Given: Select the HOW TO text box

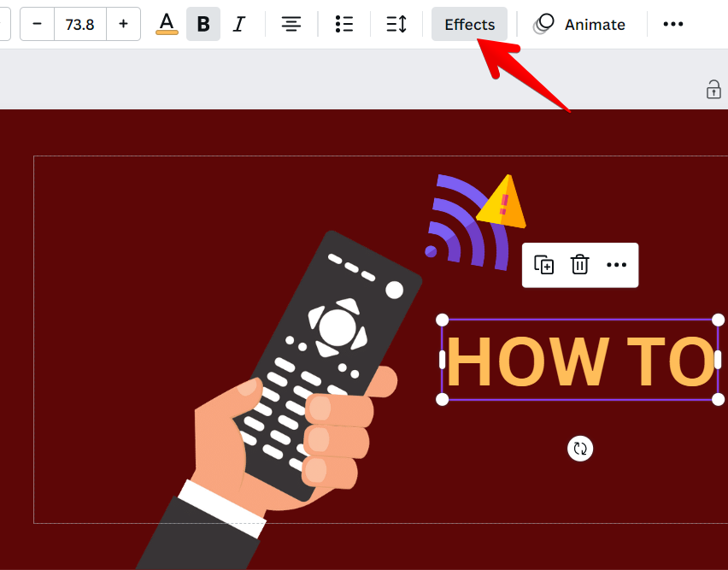Looking at the screenshot, I should coord(579,361).
